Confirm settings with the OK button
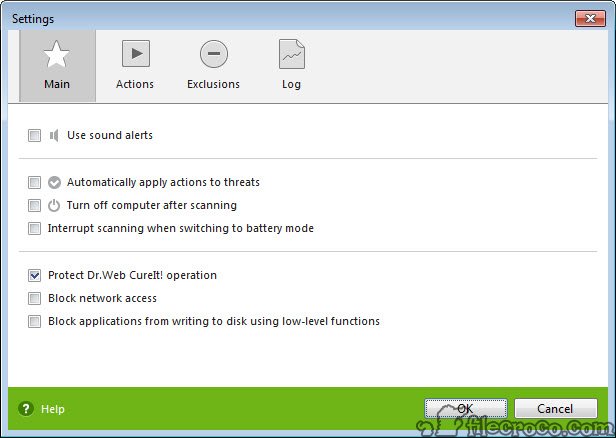This screenshot has width=616, height=438. coord(466,409)
